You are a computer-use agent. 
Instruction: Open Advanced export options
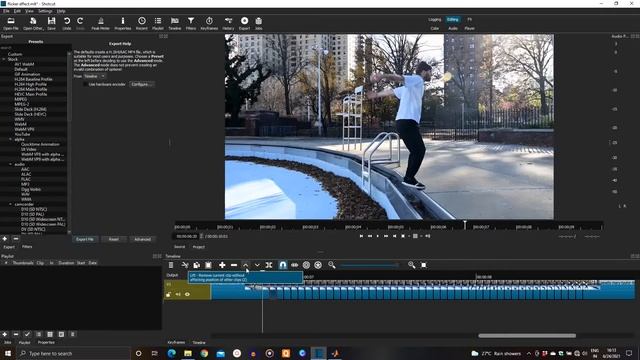coord(142,239)
